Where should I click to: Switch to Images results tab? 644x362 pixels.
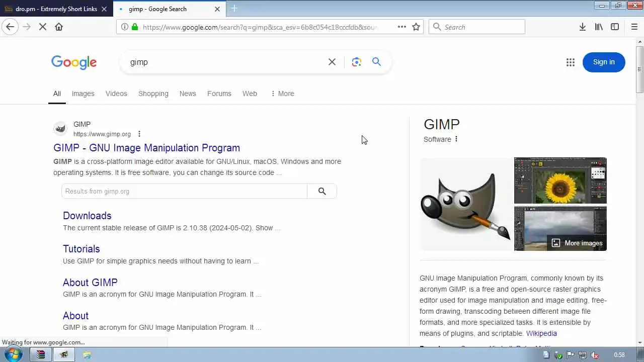point(83,94)
